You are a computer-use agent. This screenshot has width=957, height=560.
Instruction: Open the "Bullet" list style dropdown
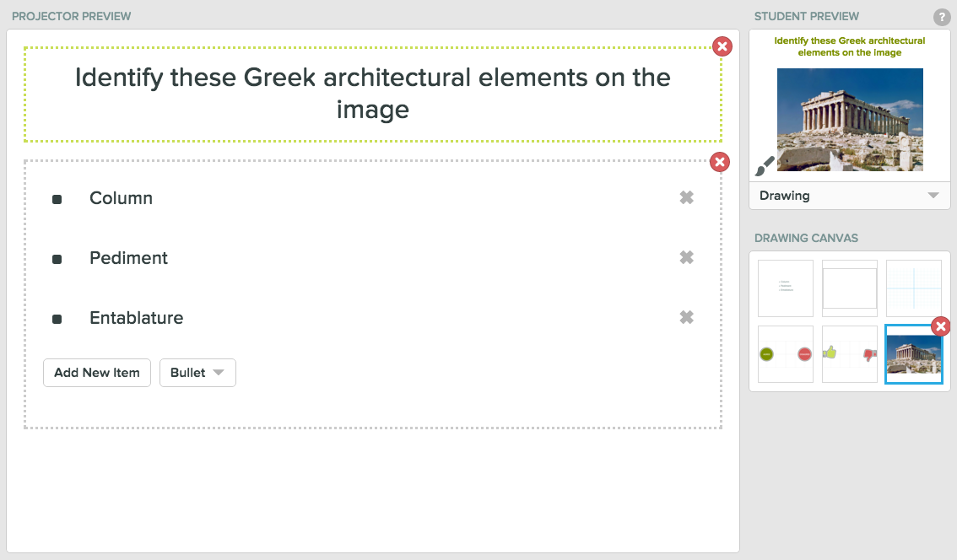click(197, 372)
